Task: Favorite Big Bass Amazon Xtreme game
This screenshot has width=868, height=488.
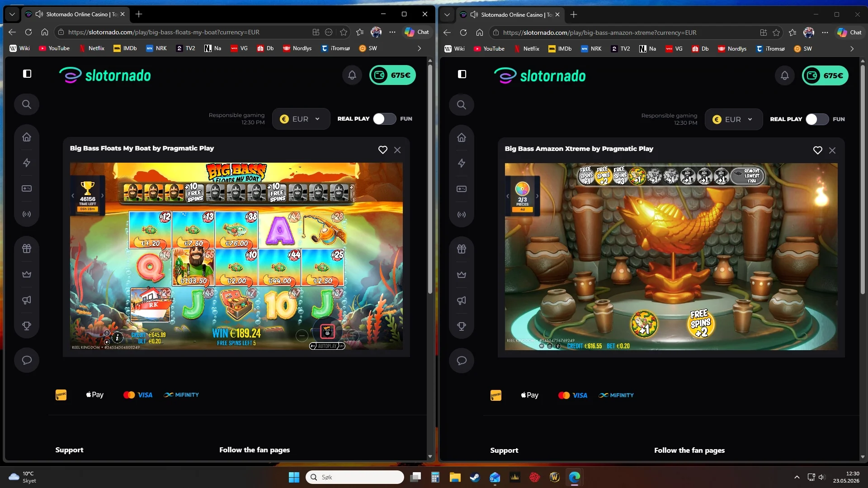Action: (818, 150)
